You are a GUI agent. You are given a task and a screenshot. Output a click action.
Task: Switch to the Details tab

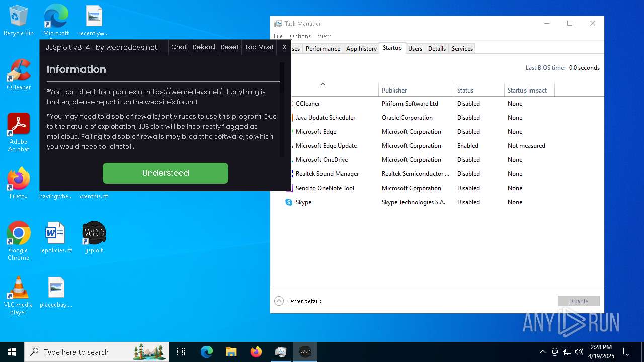click(437, 49)
